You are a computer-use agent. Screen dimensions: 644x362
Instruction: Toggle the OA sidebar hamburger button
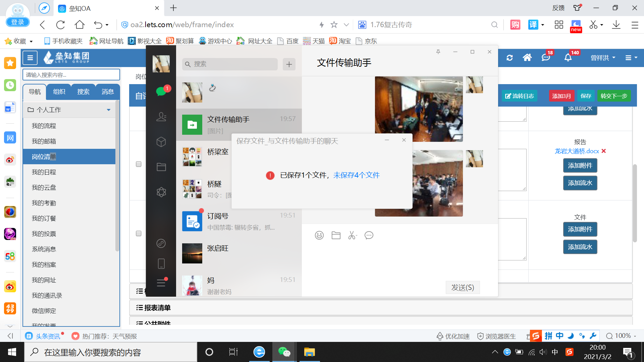point(30,58)
